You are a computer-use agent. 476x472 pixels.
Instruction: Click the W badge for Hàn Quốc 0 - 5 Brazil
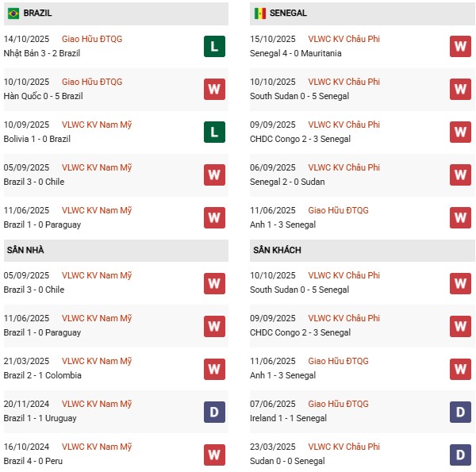click(213, 90)
